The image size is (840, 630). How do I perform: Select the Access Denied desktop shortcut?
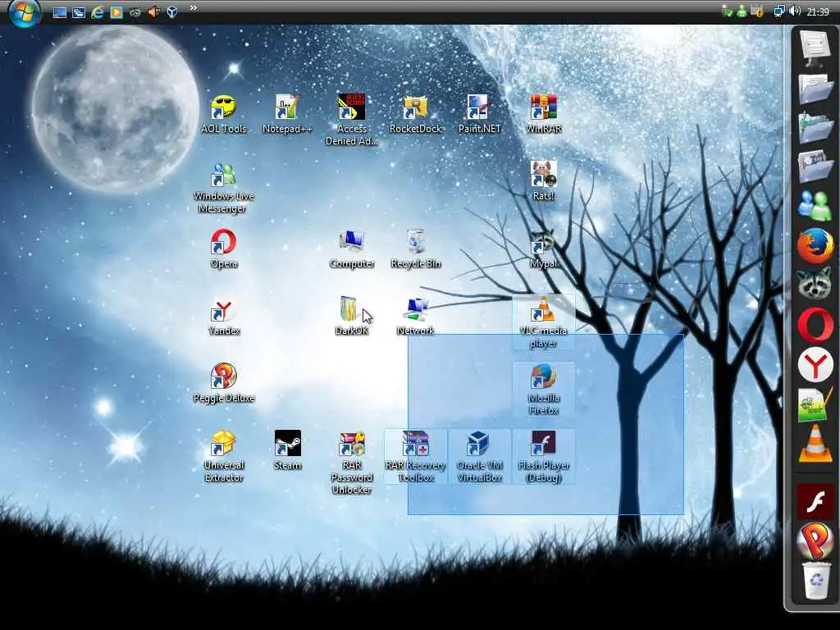point(351,120)
